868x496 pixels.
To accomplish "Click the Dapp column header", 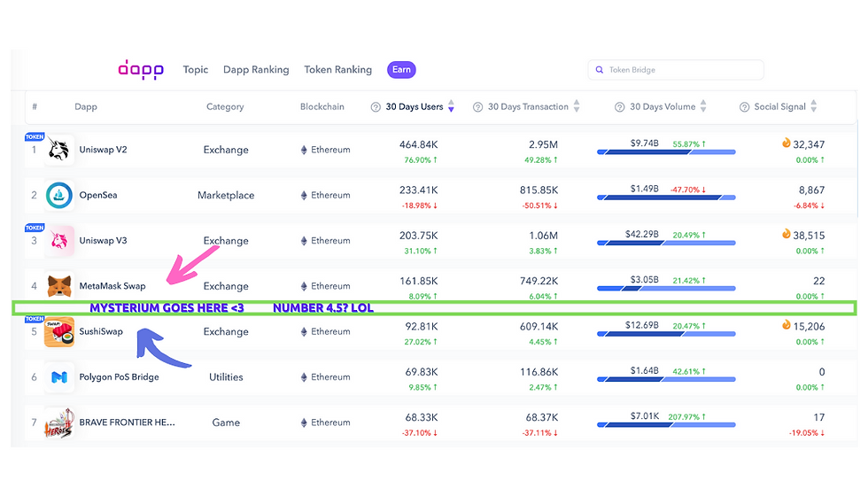I will [86, 106].
